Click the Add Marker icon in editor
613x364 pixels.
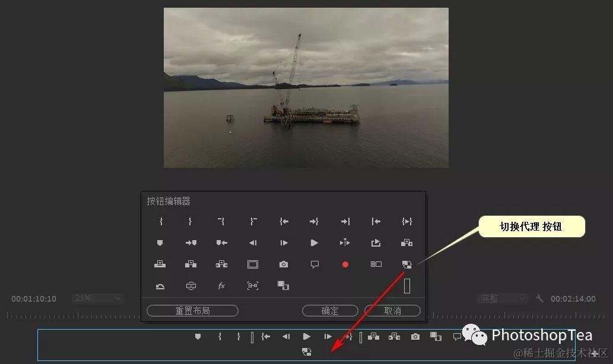coord(160,243)
